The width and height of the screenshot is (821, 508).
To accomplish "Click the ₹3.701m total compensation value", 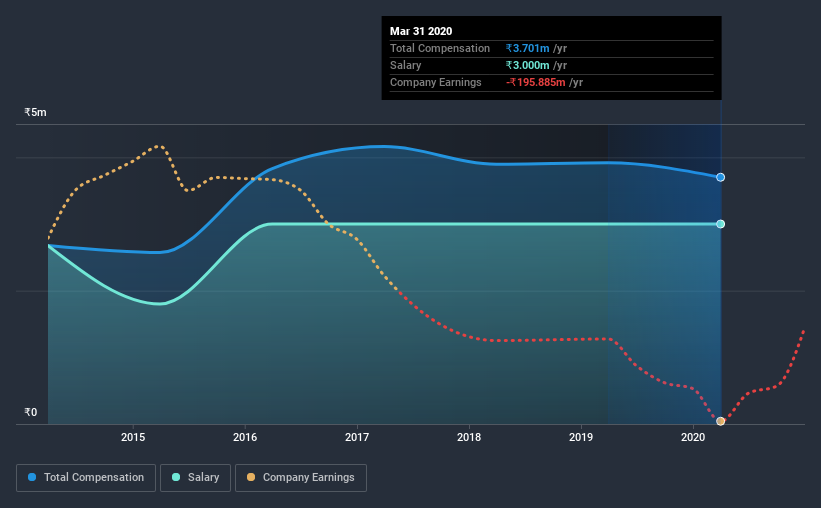I will [528, 49].
